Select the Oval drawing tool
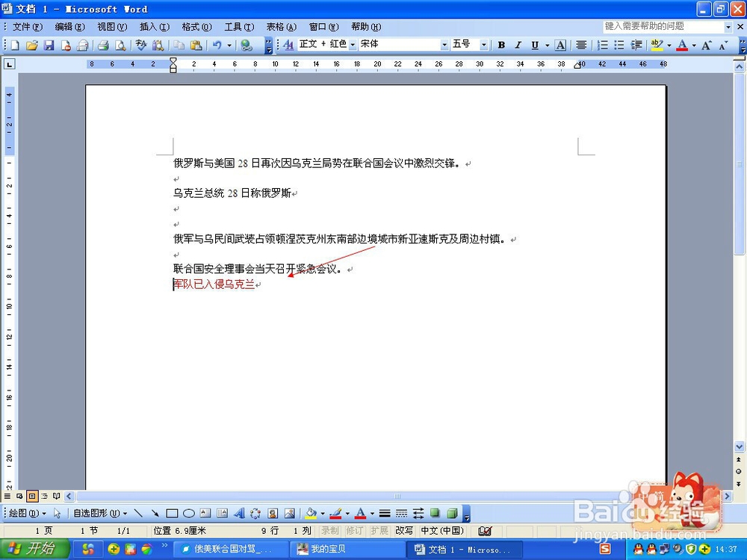Viewport: 747px width, 560px height. 189,514
